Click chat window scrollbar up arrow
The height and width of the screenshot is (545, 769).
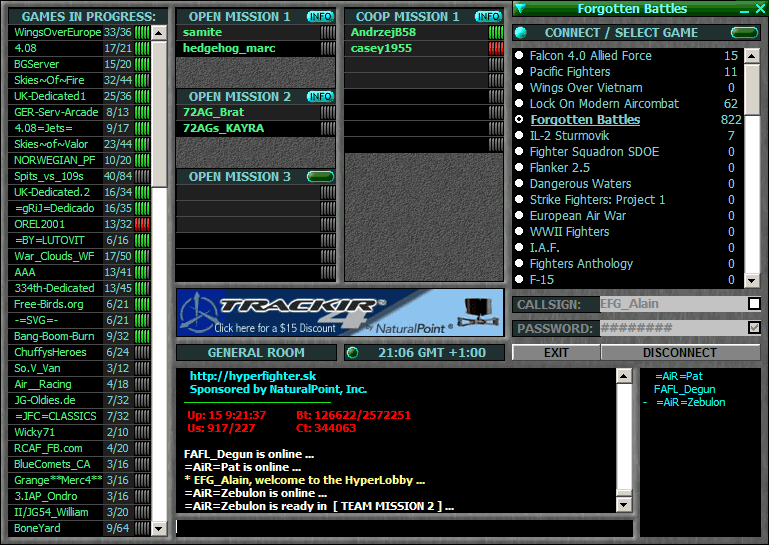(x=624, y=376)
